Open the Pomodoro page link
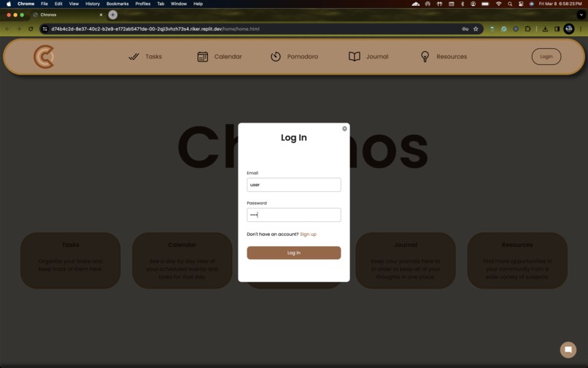 [x=303, y=57]
